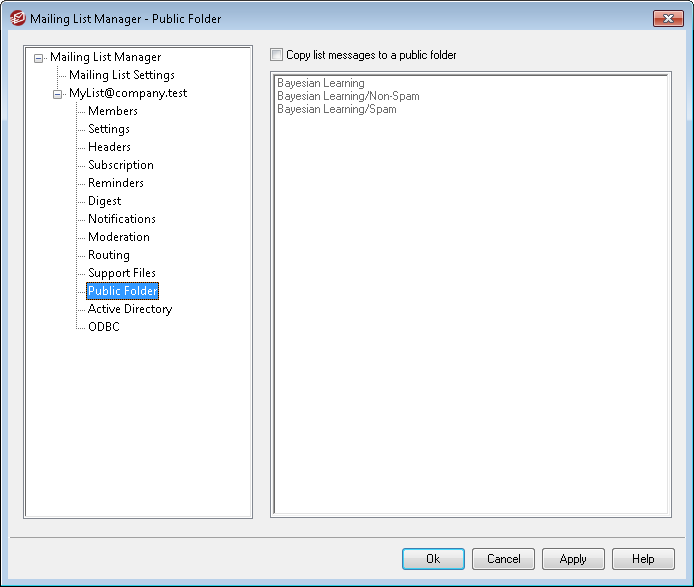
Task: Enable Copy list messages to a public folder
Action: (277, 55)
